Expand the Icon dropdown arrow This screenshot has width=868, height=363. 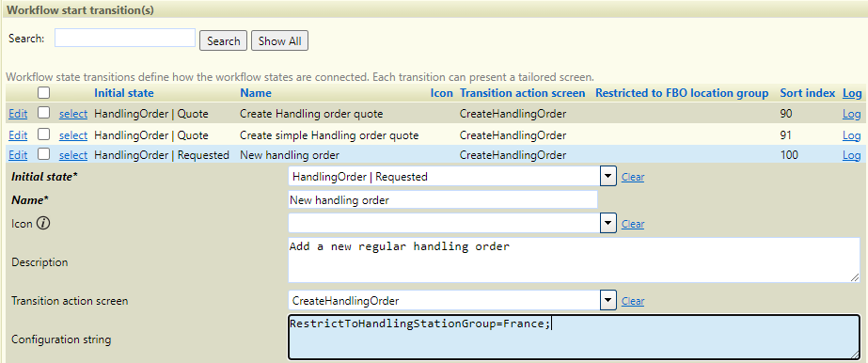(608, 224)
